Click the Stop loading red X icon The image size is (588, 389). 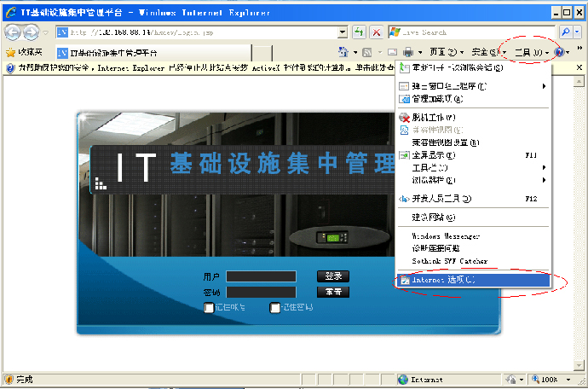coord(377,32)
